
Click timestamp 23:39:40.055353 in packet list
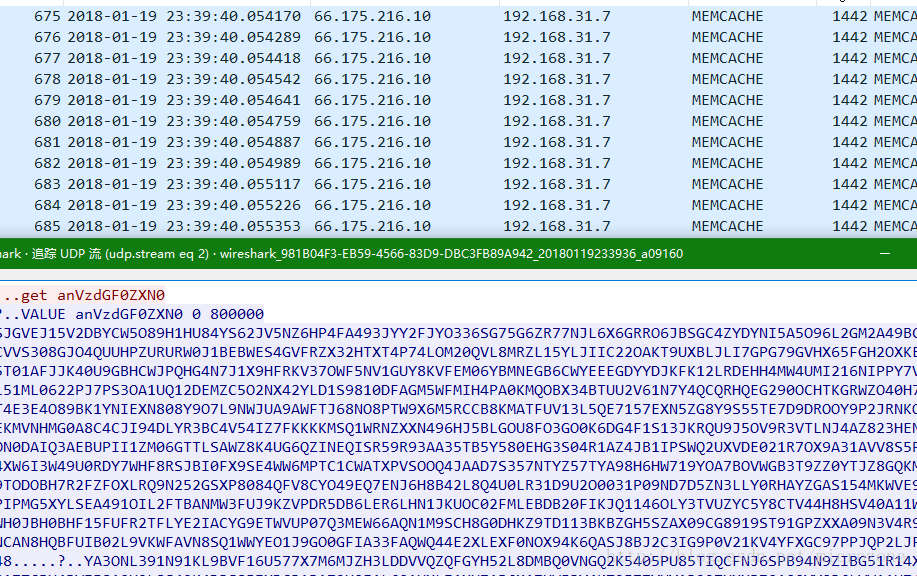click(233, 227)
